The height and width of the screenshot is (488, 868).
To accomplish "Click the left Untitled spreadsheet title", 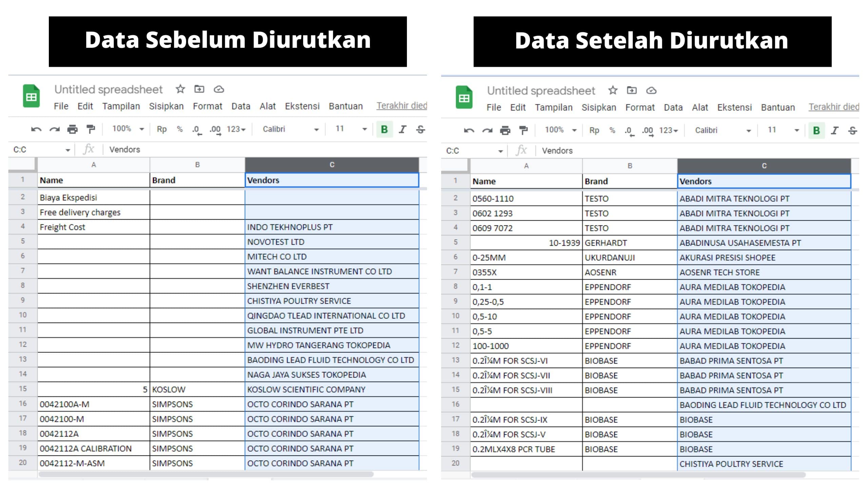I will coord(108,89).
